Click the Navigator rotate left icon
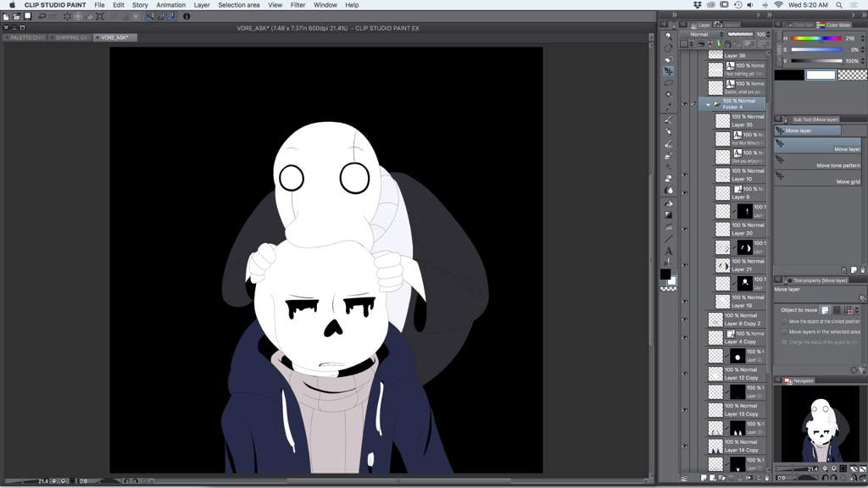 click(826, 478)
